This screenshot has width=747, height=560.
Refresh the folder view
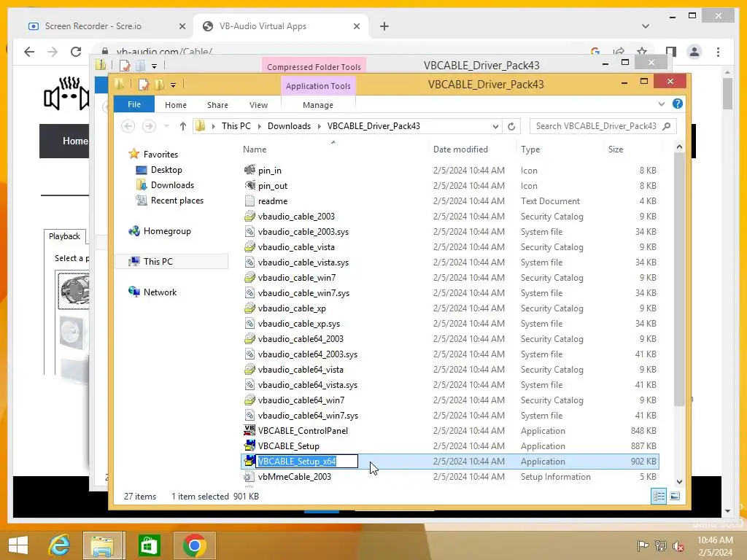[511, 126]
